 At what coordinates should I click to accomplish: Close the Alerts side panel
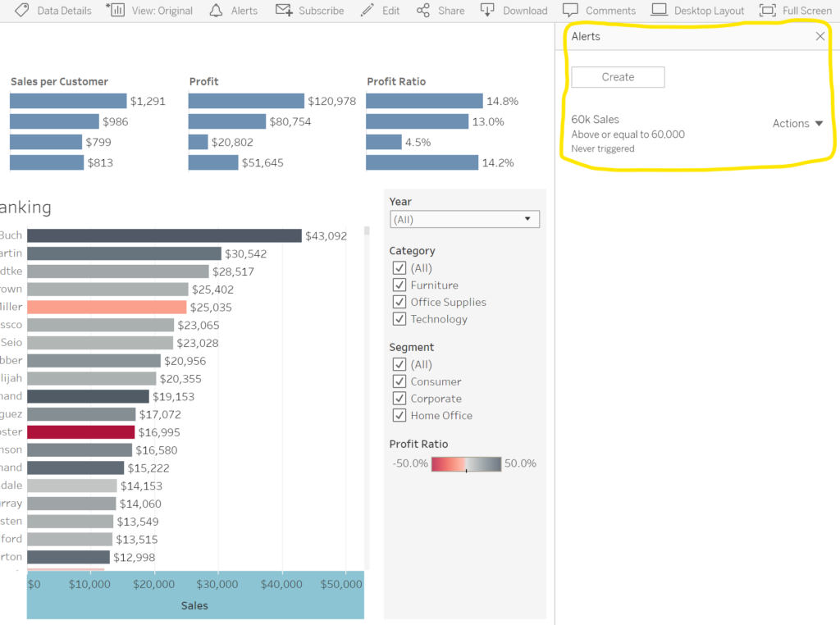tap(820, 37)
